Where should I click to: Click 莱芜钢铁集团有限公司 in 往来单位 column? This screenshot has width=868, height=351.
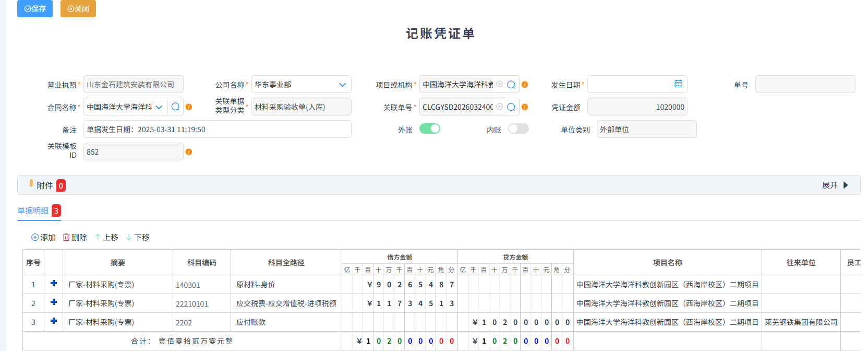tap(801, 322)
